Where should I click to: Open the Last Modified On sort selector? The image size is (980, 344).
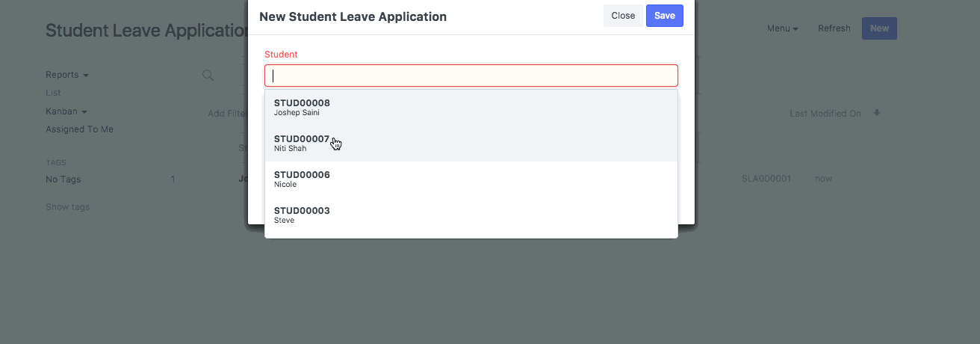(825, 114)
